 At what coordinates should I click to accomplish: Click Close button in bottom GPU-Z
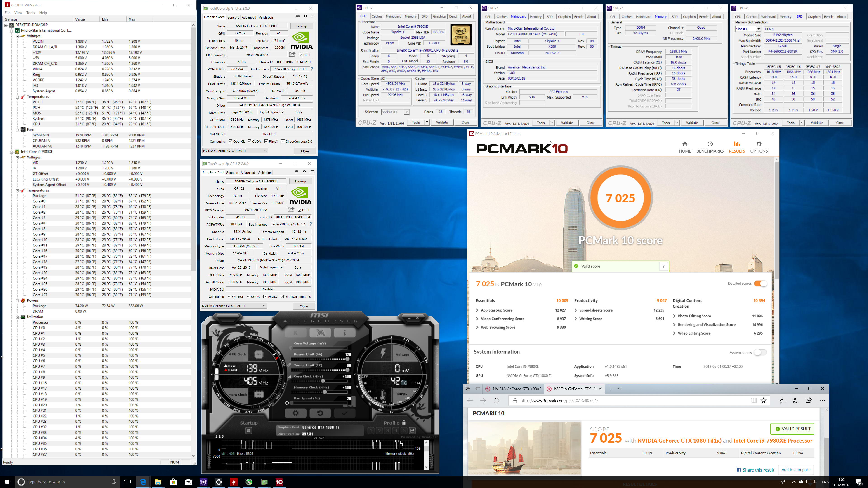[x=304, y=306]
